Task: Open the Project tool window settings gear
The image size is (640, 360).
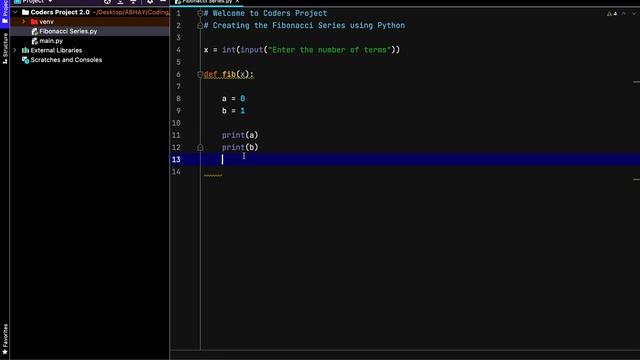Action: pos(150,2)
